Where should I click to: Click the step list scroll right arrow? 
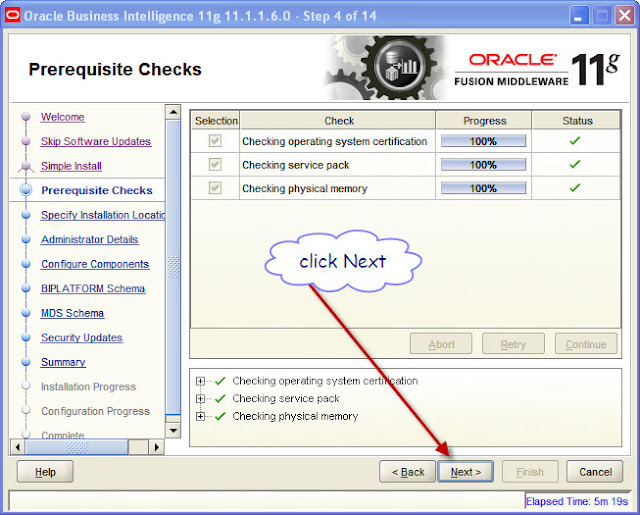point(157,447)
